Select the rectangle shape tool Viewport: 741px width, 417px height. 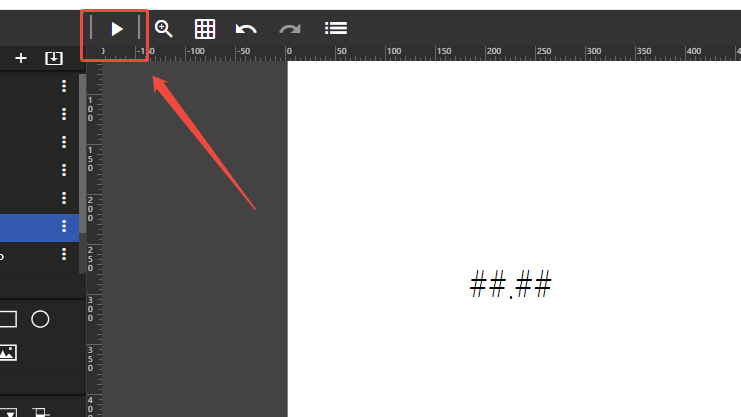(8, 319)
